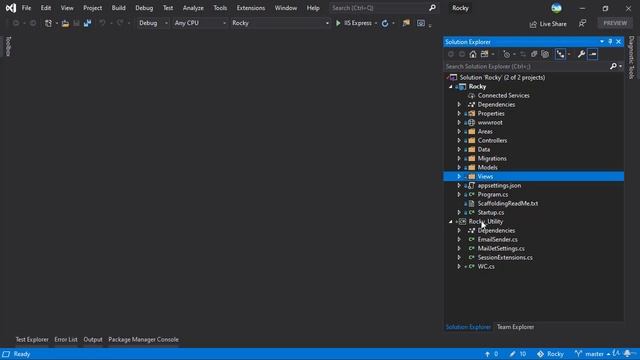Screen dimensions: 640x360
Task: Click the Find in Files toolbar icon
Action: coord(406,23)
